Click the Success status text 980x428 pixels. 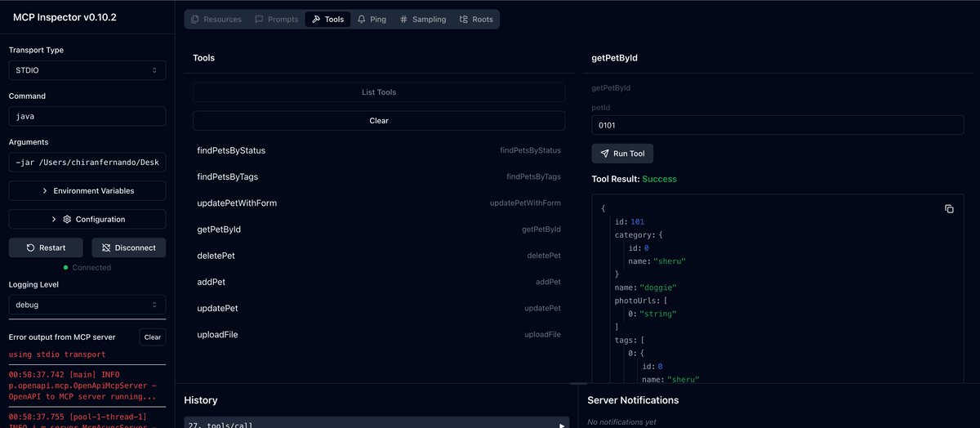coord(659,179)
